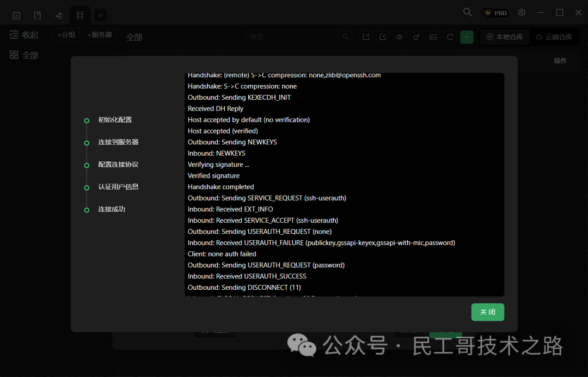Select 全部 in the left sidebar

tap(23, 55)
